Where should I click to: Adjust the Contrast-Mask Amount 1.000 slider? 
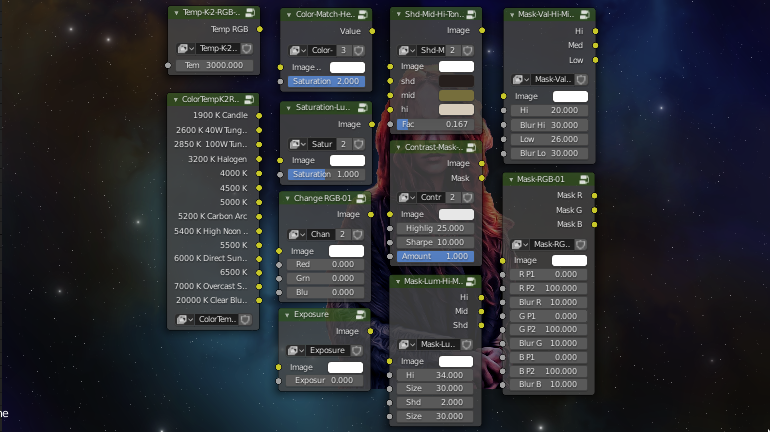pyautogui.click(x=435, y=256)
